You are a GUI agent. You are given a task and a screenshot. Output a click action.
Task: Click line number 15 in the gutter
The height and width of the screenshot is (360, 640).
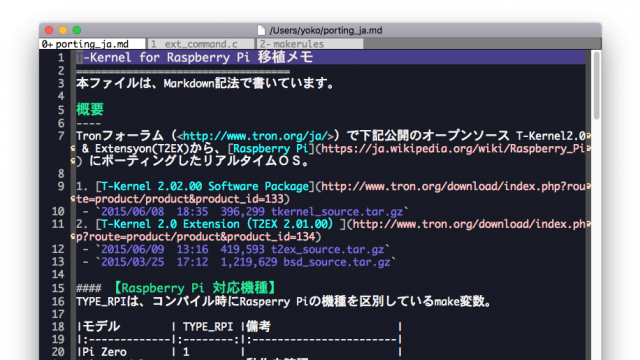58,288
